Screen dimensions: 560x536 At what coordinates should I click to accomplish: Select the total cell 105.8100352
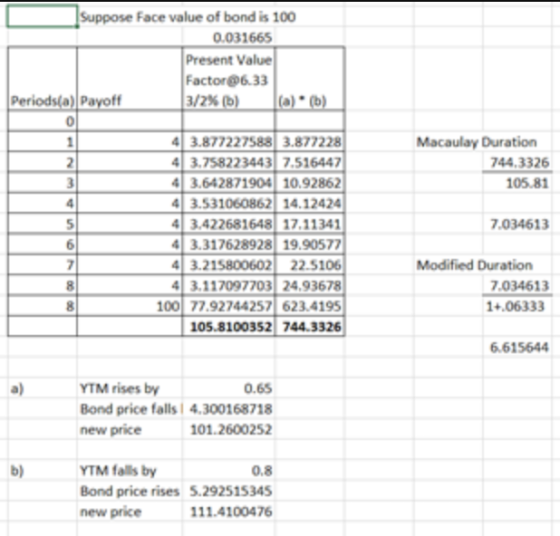pyautogui.click(x=229, y=326)
